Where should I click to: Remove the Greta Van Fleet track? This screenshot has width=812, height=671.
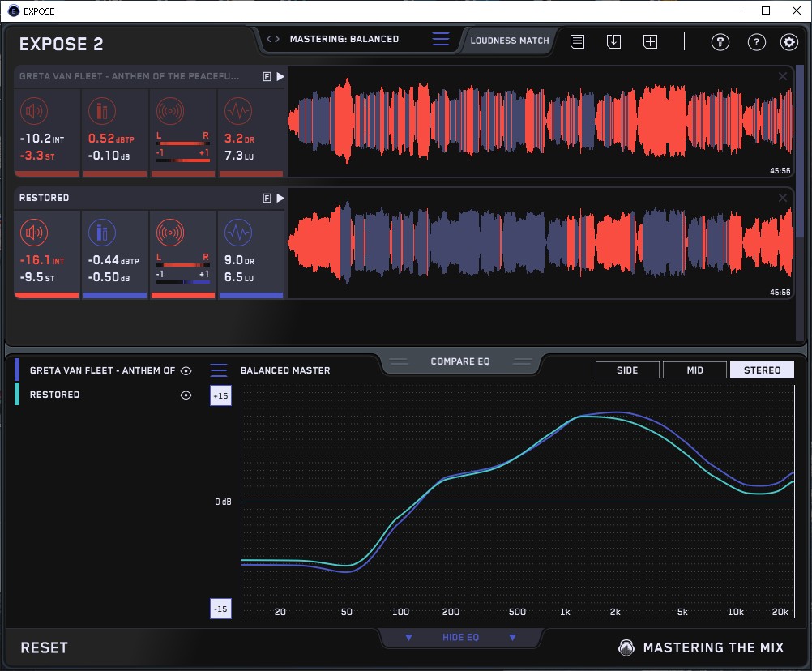(x=783, y=76)
